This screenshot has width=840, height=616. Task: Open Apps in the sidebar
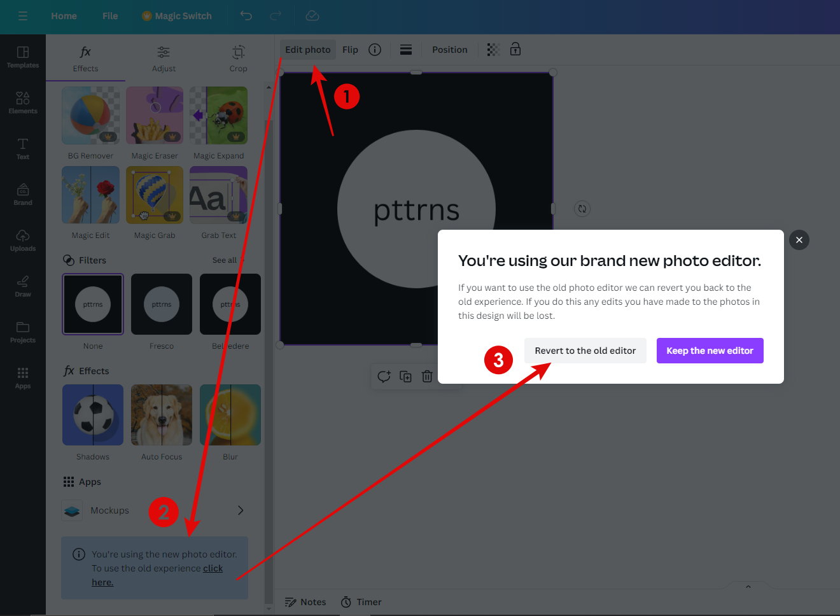click(23, 378)
